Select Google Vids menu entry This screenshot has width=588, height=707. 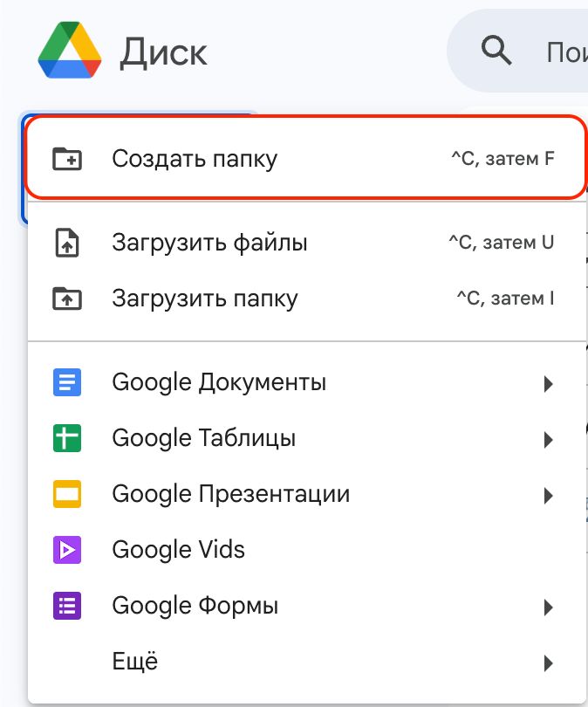179,550
